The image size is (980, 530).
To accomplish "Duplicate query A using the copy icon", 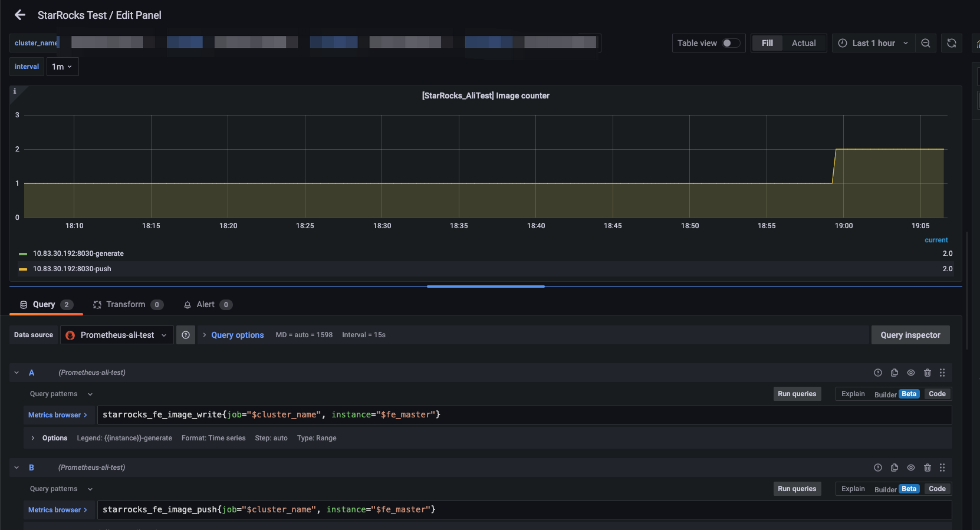I will (895, 373).
